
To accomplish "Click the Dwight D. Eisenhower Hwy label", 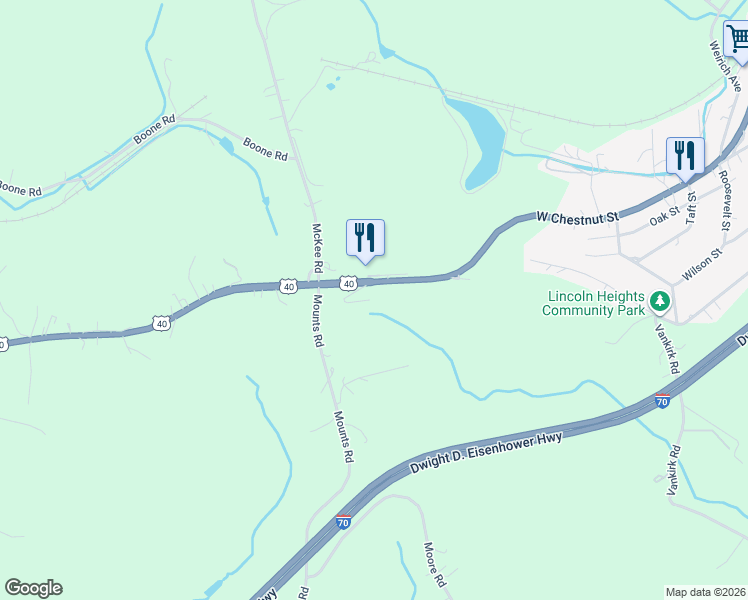I will [x=487, y=452].
